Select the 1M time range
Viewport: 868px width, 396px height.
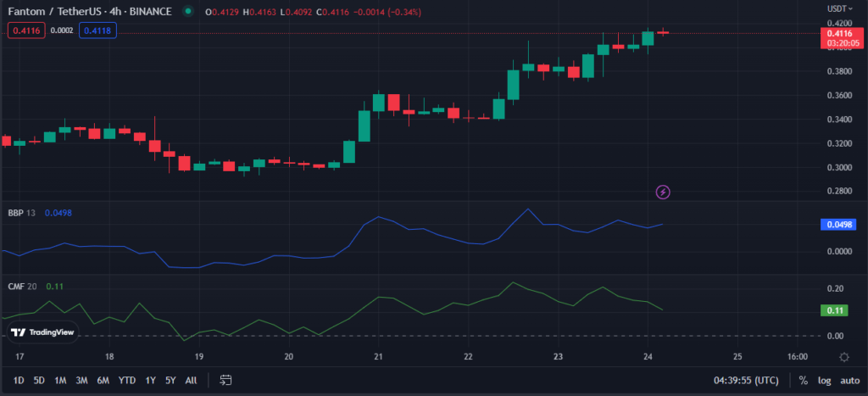coord(60,381)
